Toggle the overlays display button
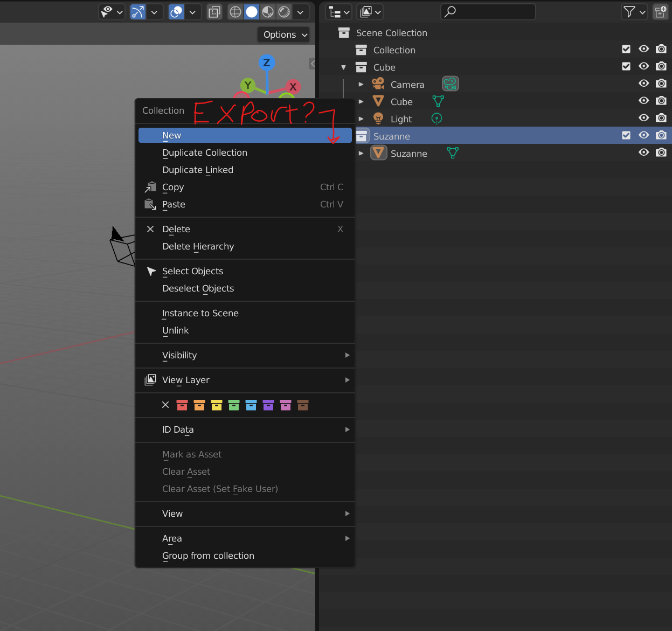The image size is (672, 631). tap(176, 12)
